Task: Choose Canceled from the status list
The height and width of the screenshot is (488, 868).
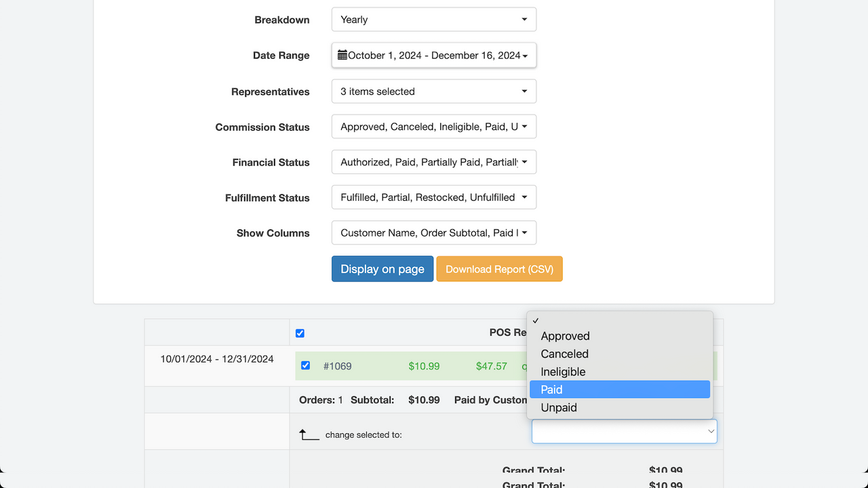Action: (620, 354)
